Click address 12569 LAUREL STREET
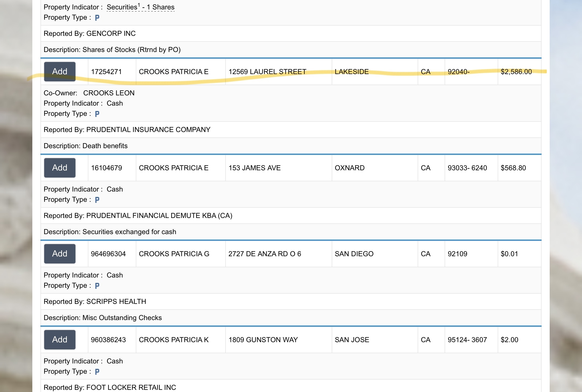 tap(268, 72)
